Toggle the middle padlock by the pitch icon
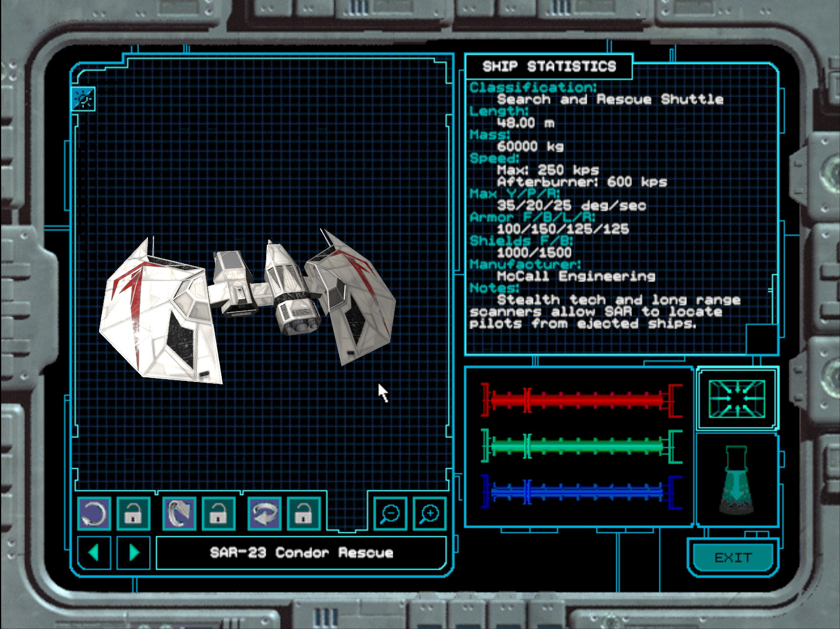This screenshot has width=840, height=629. coord(218,514)
